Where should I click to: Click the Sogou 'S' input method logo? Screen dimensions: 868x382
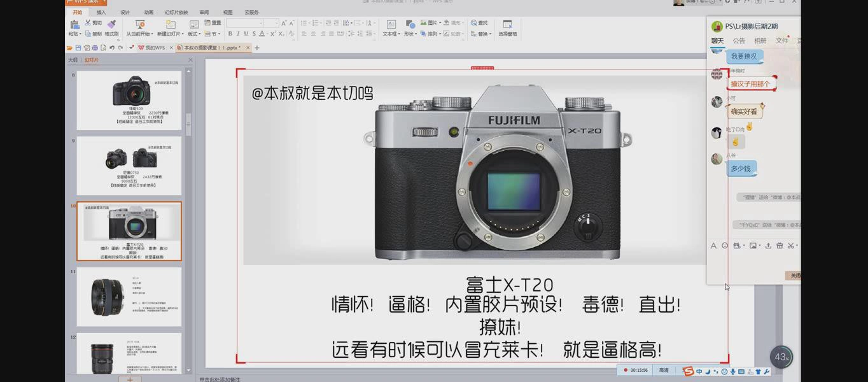[689, 371]
